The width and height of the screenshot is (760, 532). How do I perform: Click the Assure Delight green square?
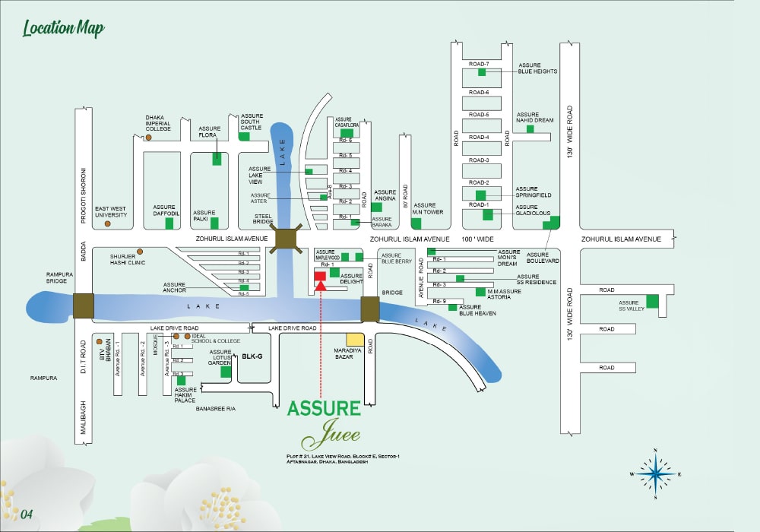click(334, 272)
